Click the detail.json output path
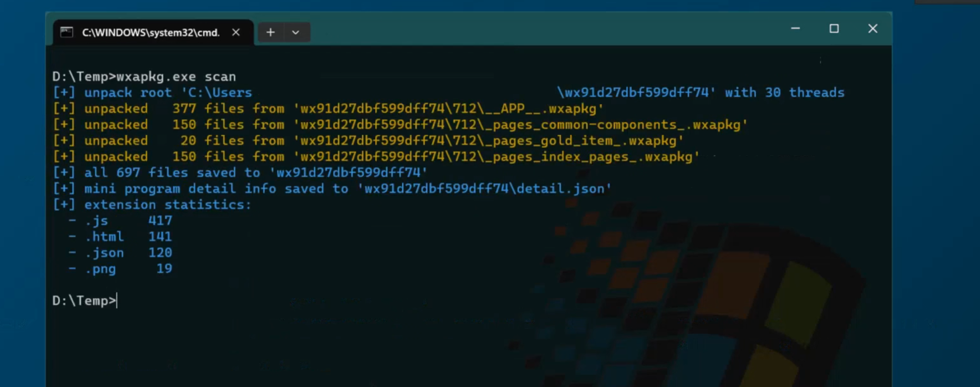Image resolution: width=980 pixels, height=387 pixels. point(484,188)
